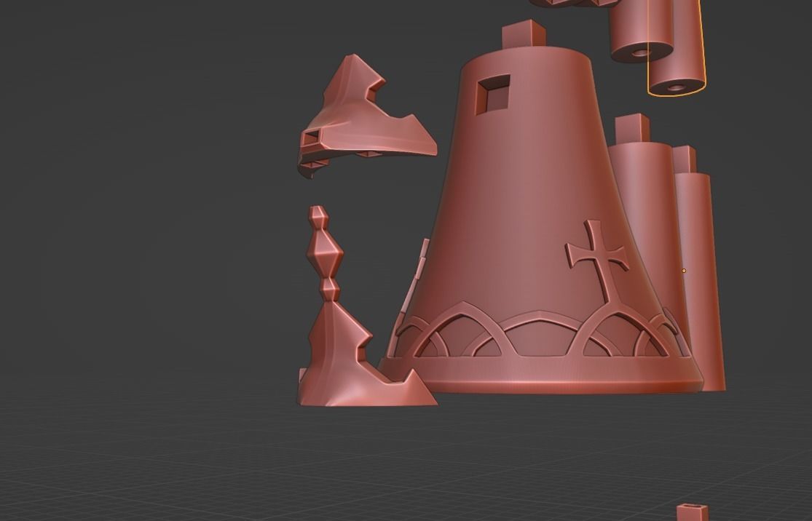Select the floating angular roof piece
The height and width of the screenshot is (521, 812).
pyautogui.click(x=366, y=118)
